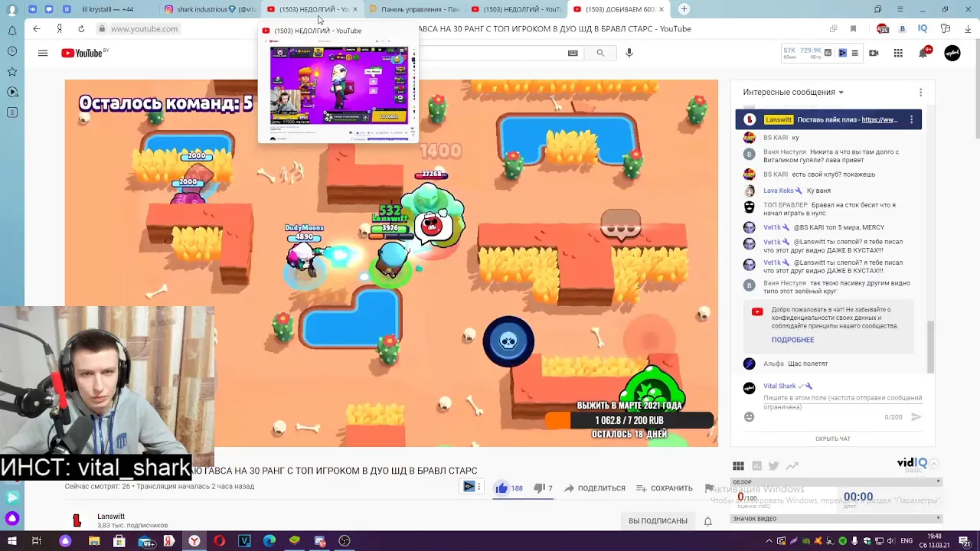Open the AdBlock extension icon with 25 badge
Screen dimensions: 980x551
(x=883, y=28)
